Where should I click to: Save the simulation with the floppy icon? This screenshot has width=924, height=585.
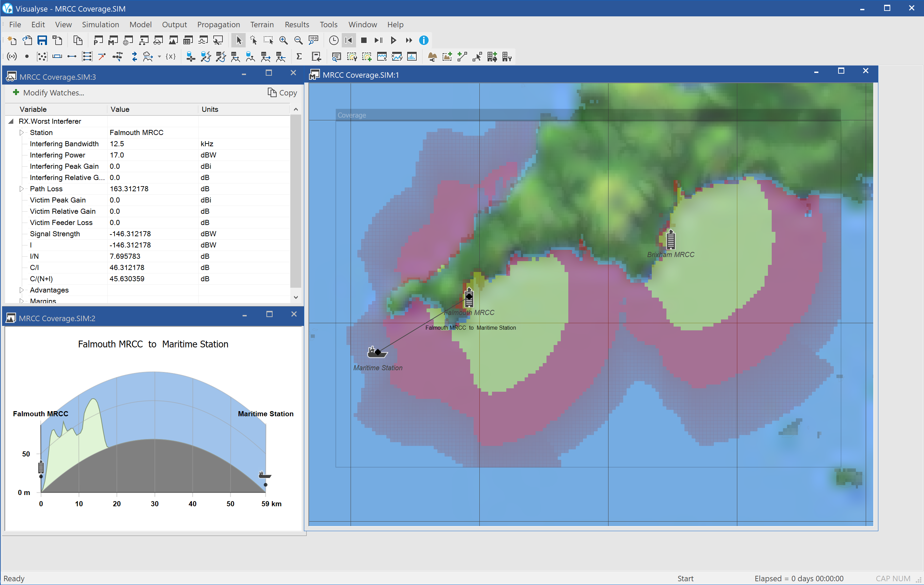pyautogui.click(x=42, y=40)
